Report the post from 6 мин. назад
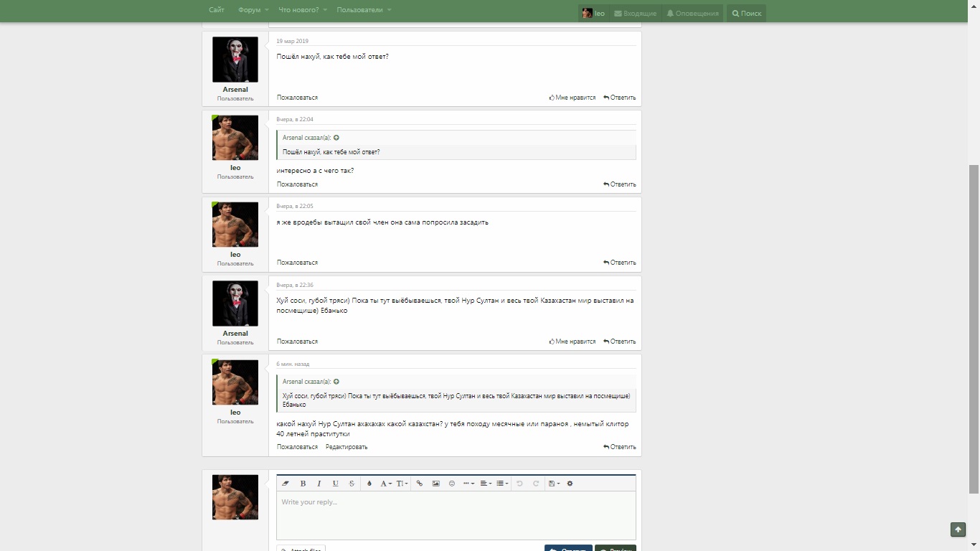Screen dimensions: 980x551 point(297,447)
